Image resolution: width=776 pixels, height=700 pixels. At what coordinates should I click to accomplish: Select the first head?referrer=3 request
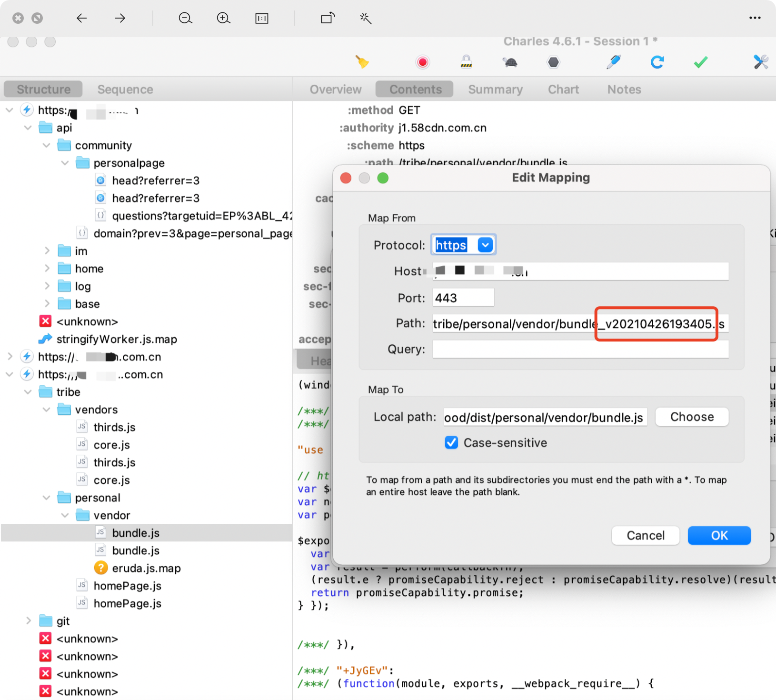point(156,180)
